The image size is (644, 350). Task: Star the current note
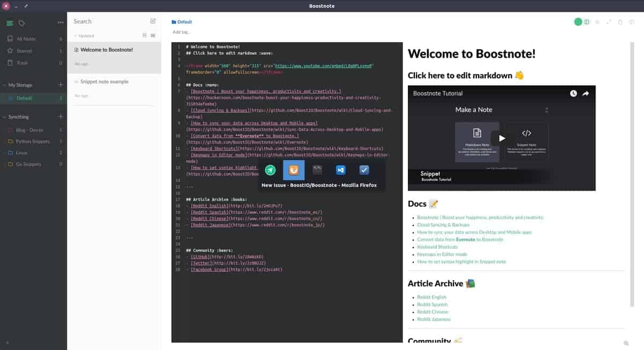tap(597, 22)
